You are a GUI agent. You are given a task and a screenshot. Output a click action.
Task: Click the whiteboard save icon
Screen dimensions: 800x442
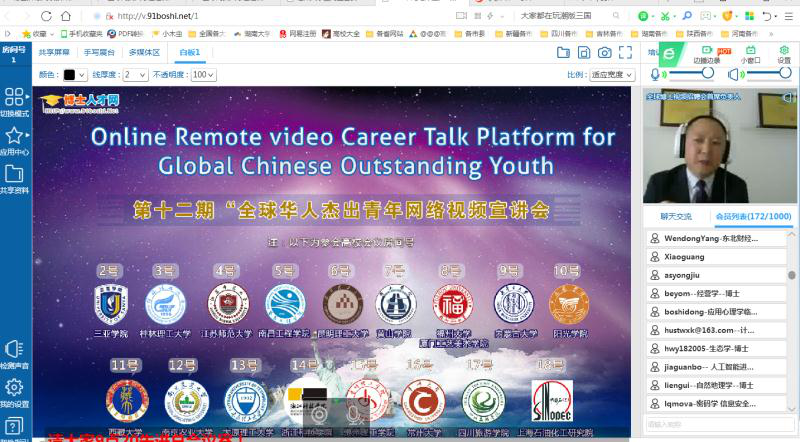tap(584, 52)
